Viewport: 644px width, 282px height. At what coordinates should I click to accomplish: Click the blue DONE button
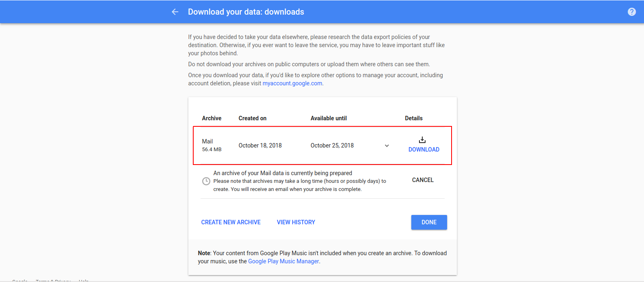click(429, 222)
